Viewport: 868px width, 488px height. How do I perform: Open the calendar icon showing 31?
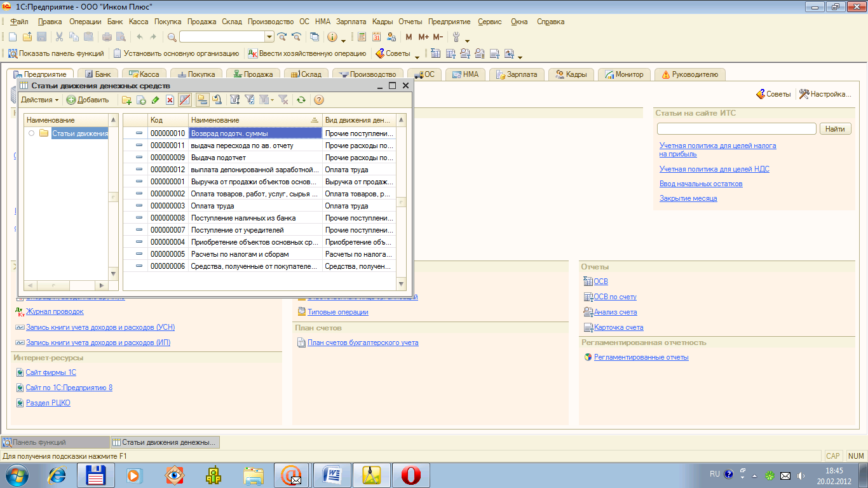coord(377,37)
